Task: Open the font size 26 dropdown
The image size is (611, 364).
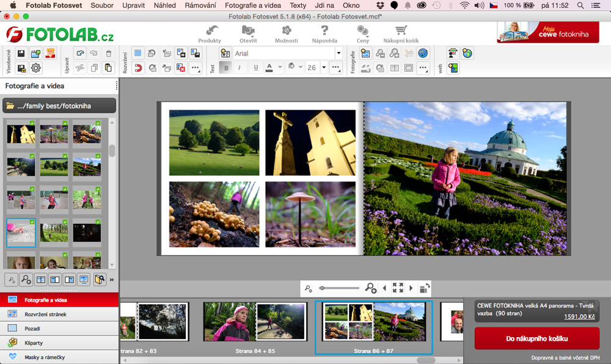Action: click(323, 68)
